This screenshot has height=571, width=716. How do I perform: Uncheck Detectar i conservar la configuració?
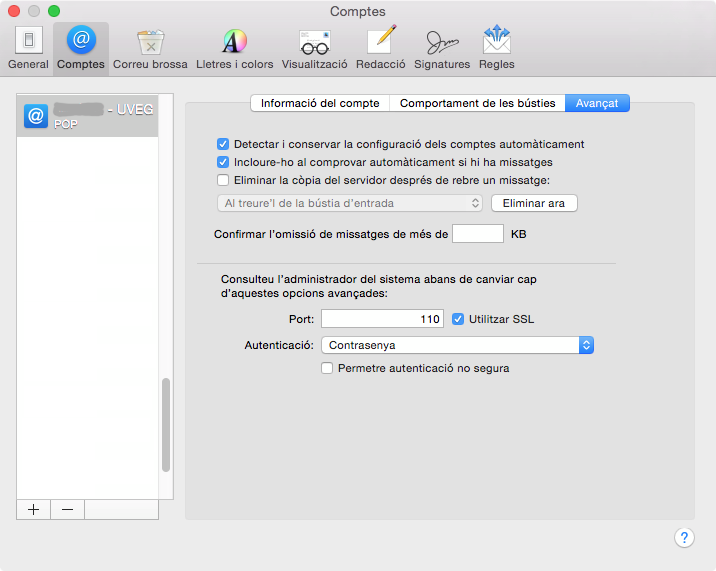pyautogui.click(x=223, y=144)
